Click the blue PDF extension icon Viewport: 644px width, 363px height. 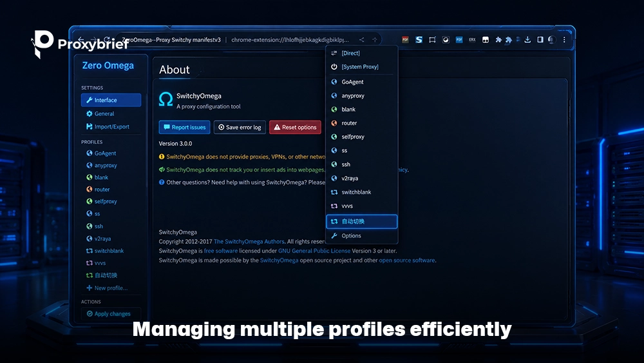[459, 40]
